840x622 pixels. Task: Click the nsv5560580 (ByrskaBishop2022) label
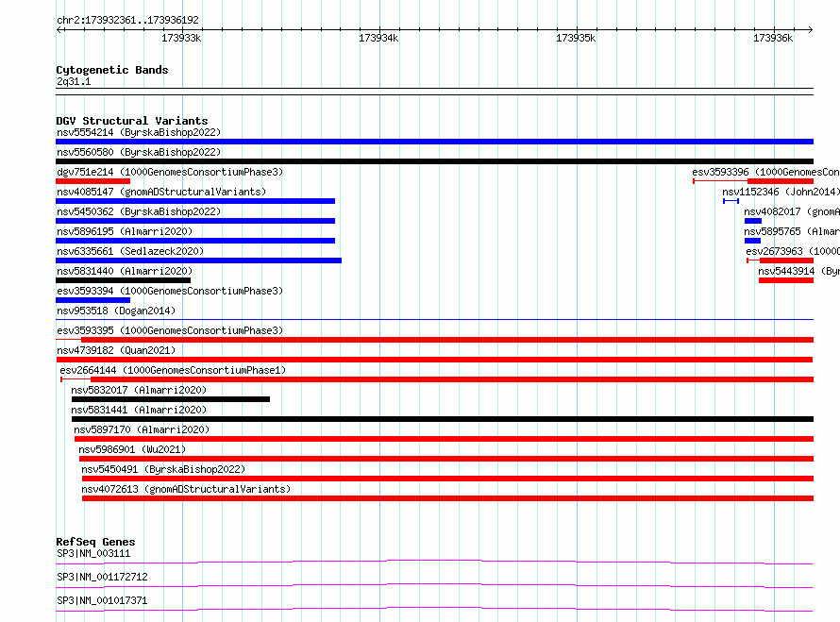tap(139, 152)
